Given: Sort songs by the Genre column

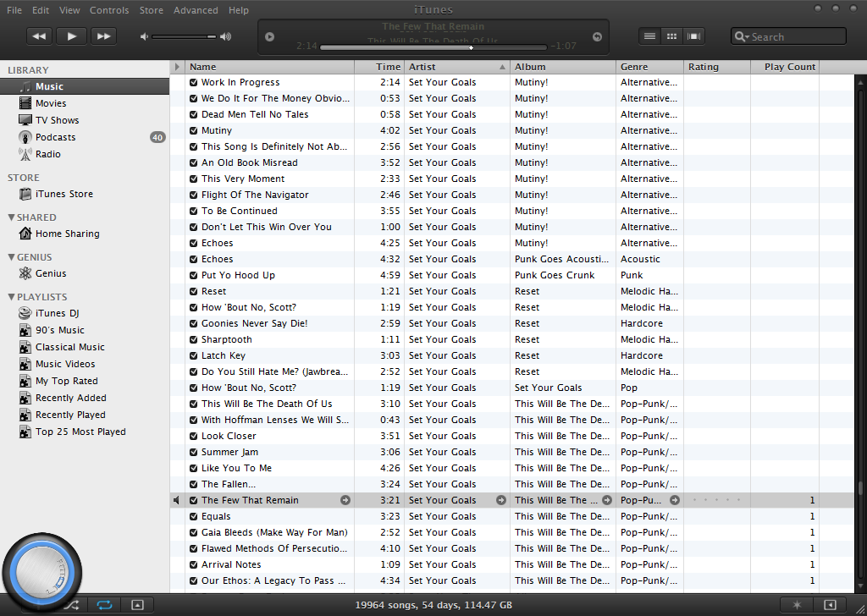Looking at the screenshot, I should click(x=649, y=67).
